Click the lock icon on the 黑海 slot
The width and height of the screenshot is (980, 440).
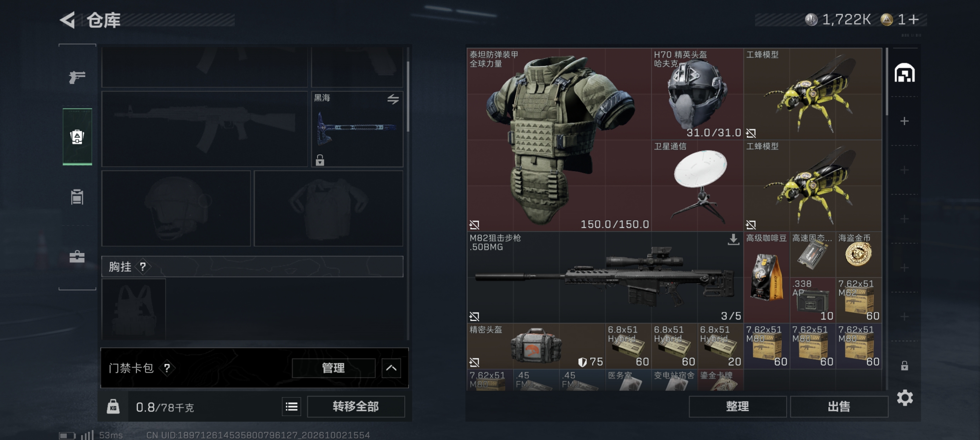pyautogui.click(x=320, y=160)
